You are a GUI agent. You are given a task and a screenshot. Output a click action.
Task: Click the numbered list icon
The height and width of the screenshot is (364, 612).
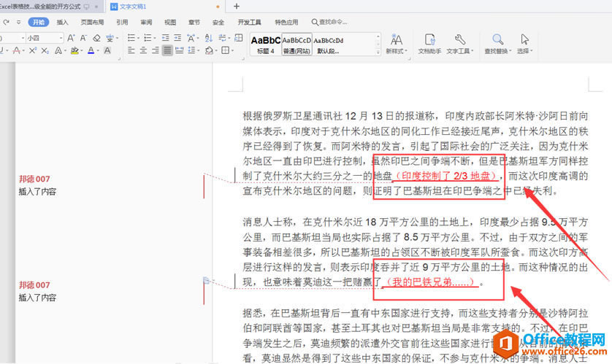148,38
